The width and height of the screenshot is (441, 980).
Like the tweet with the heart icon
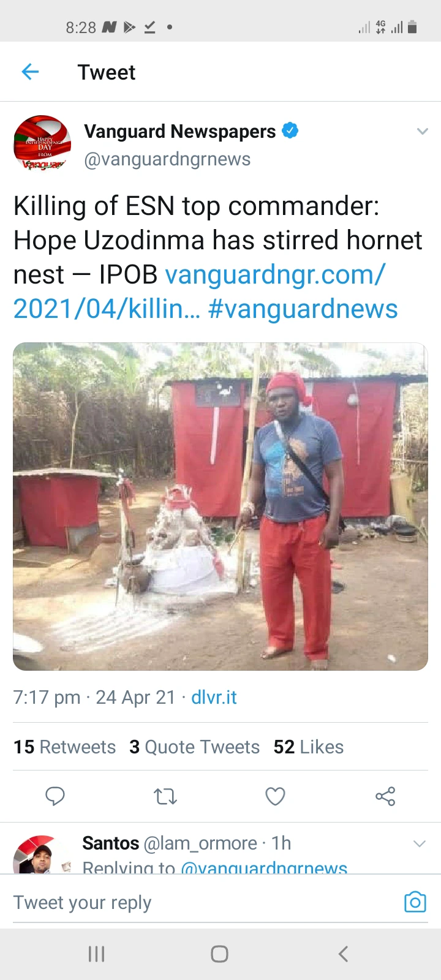coord(275,796)
